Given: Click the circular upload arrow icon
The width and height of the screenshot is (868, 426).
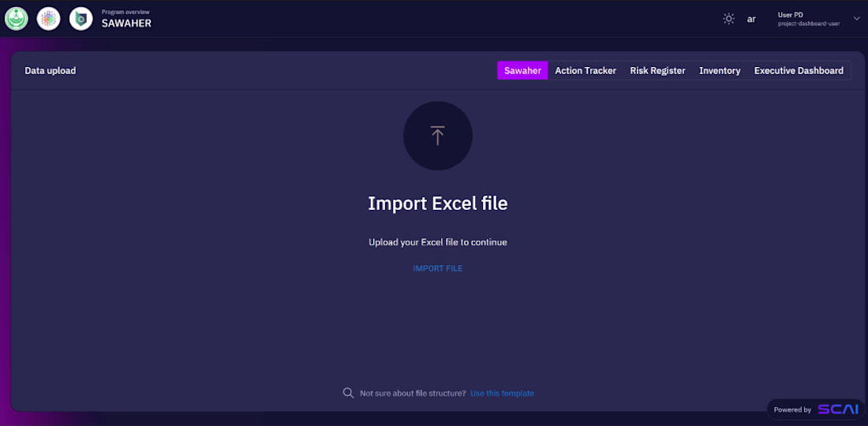Looking at the screenshot, I should (x=438, y=136).
